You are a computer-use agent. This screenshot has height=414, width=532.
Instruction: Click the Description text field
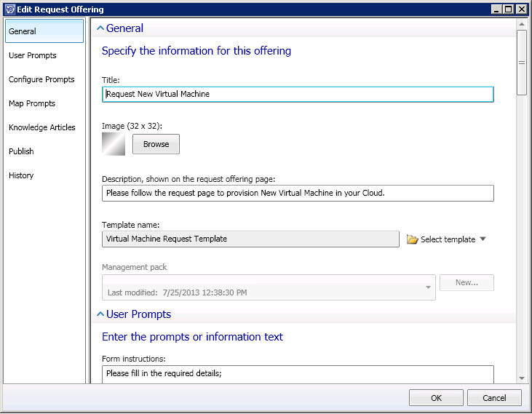pos(298,193)
